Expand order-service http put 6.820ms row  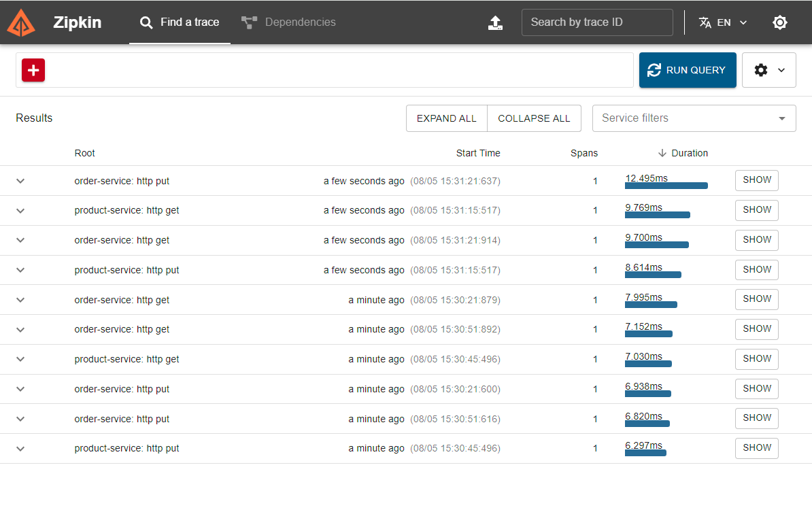tap(20, 420)
